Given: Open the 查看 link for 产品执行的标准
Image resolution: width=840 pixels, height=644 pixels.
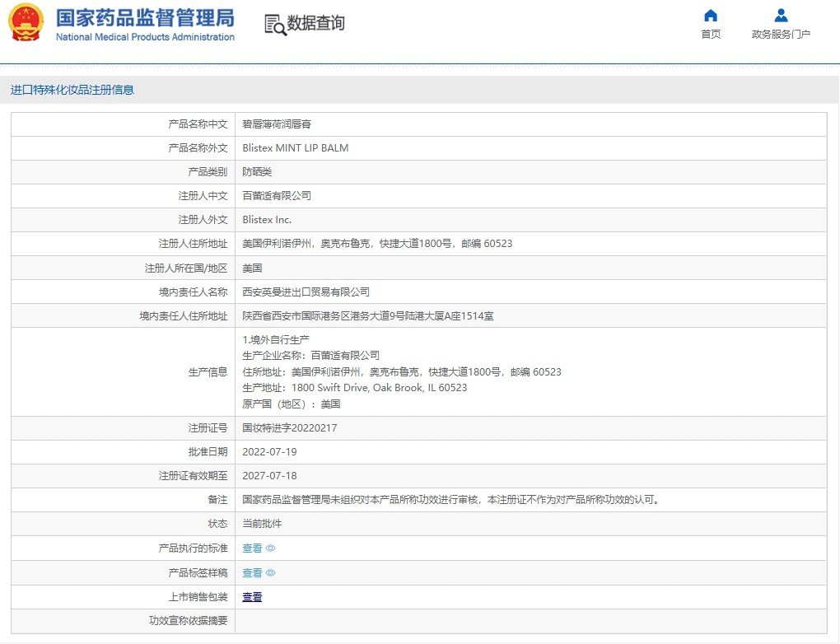Looking at the screenshot, I should (252, 548).
